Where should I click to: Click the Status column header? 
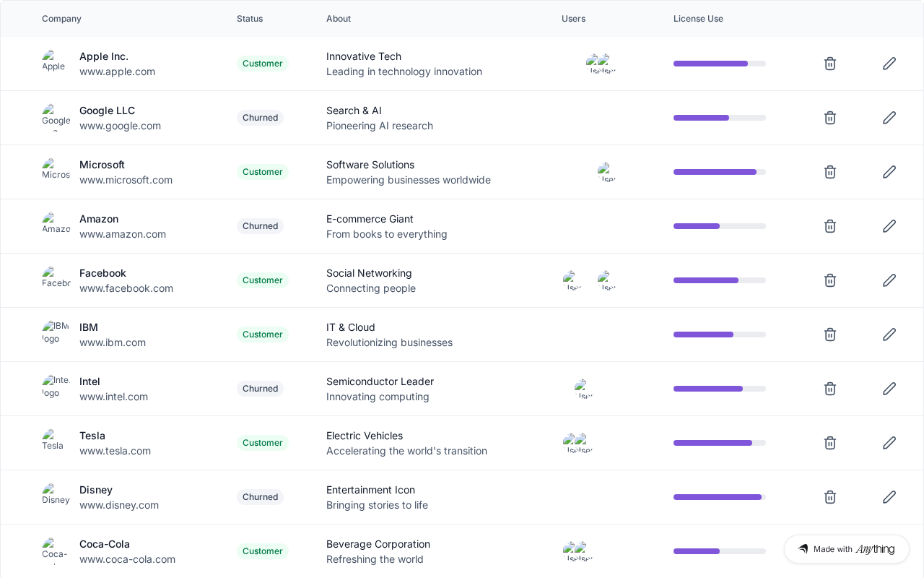pyautogui.click(x=250, y=19)
